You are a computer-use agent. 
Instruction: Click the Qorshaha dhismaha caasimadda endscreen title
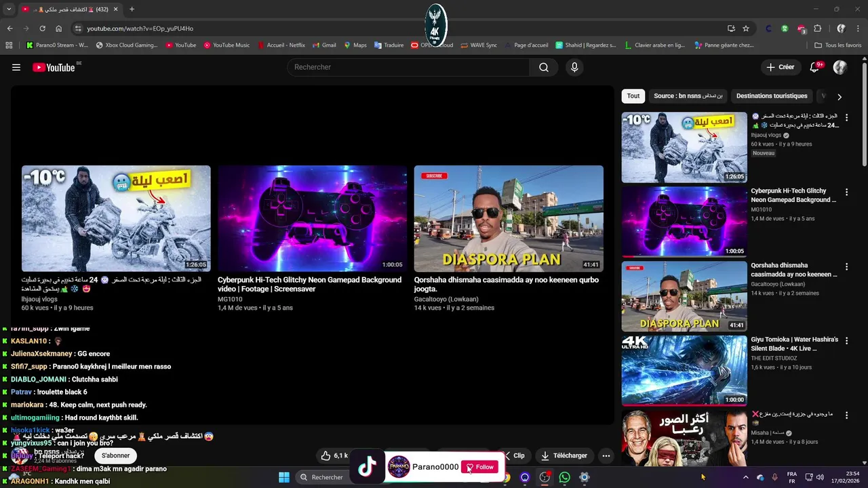tap(506, 284)
